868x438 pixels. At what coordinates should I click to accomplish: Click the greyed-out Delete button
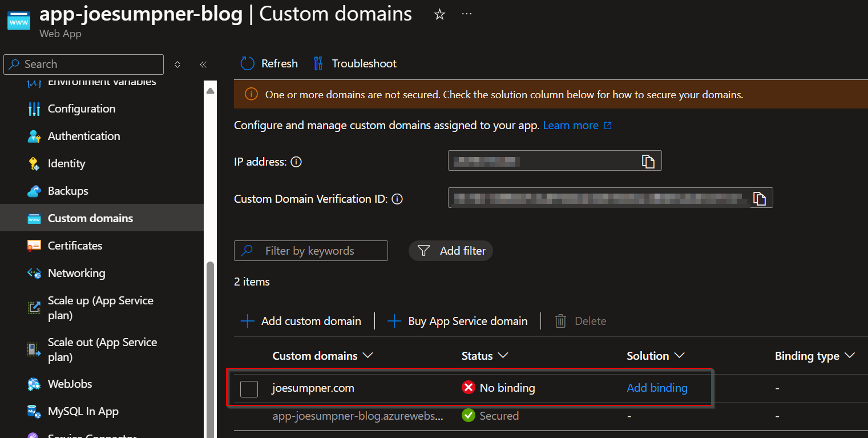(580, 321)
